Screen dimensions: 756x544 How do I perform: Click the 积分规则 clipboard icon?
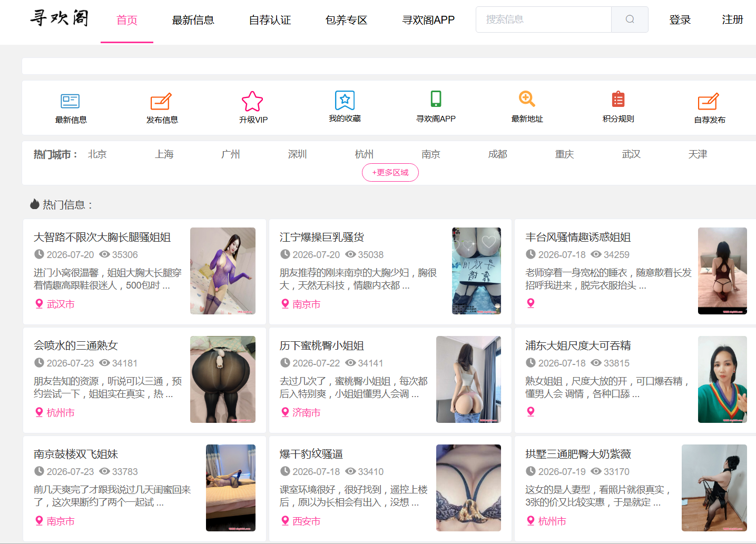[x=618, y=99]
